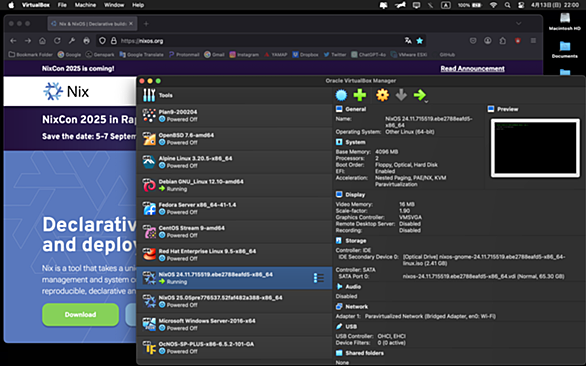Click the nixos.org address bar

coord(262,41)
